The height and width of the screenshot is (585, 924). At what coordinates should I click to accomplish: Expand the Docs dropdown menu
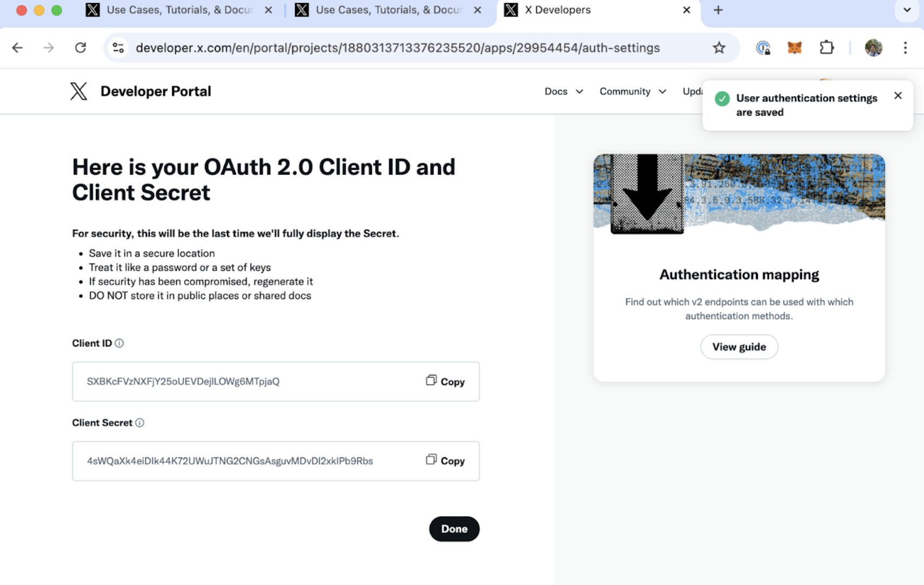coord(564,91)
